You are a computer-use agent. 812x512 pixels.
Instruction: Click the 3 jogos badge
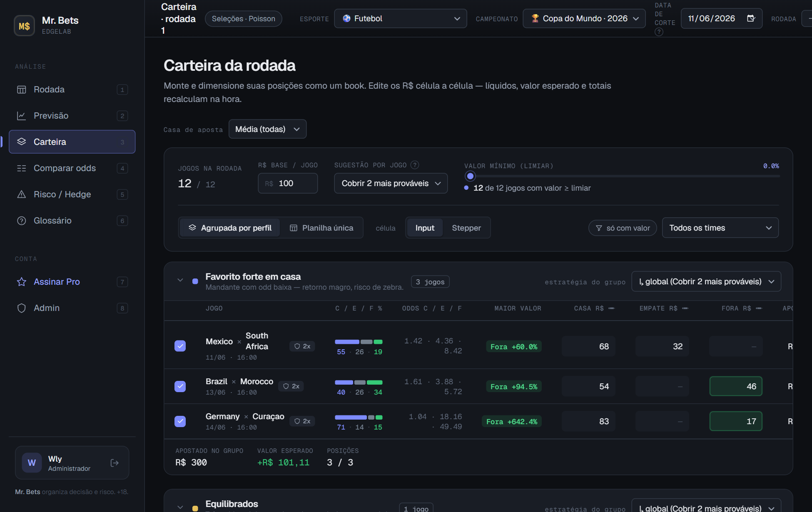430,282
